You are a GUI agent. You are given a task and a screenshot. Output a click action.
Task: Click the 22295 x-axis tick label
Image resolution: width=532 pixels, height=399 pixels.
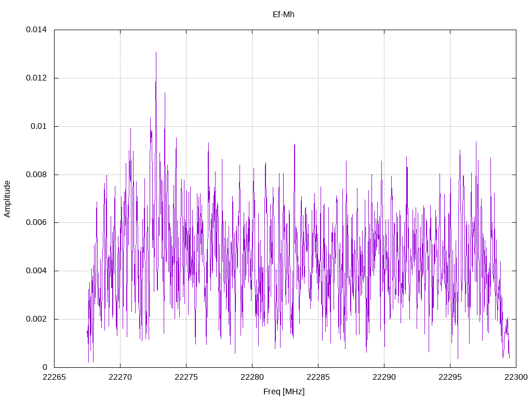click(x=450, y=377)
